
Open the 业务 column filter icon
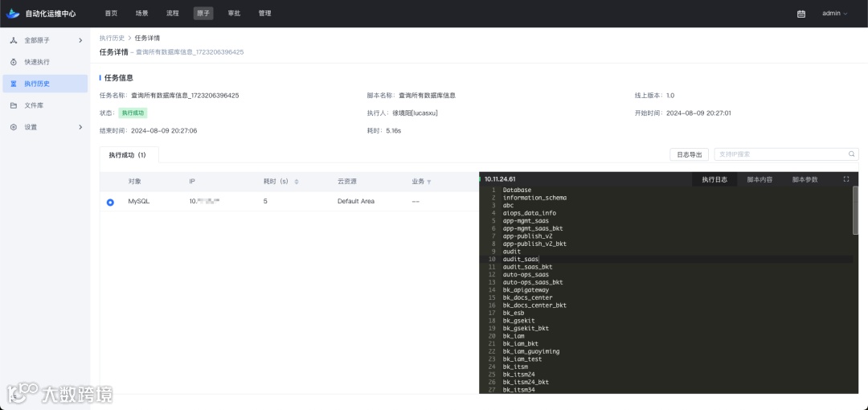tap(429, 182)
